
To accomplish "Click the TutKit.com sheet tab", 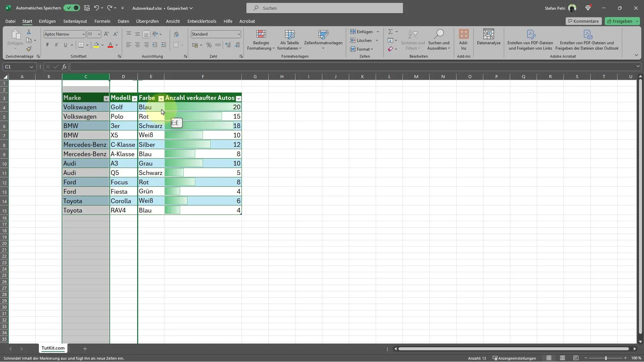I will click(53, 348).
